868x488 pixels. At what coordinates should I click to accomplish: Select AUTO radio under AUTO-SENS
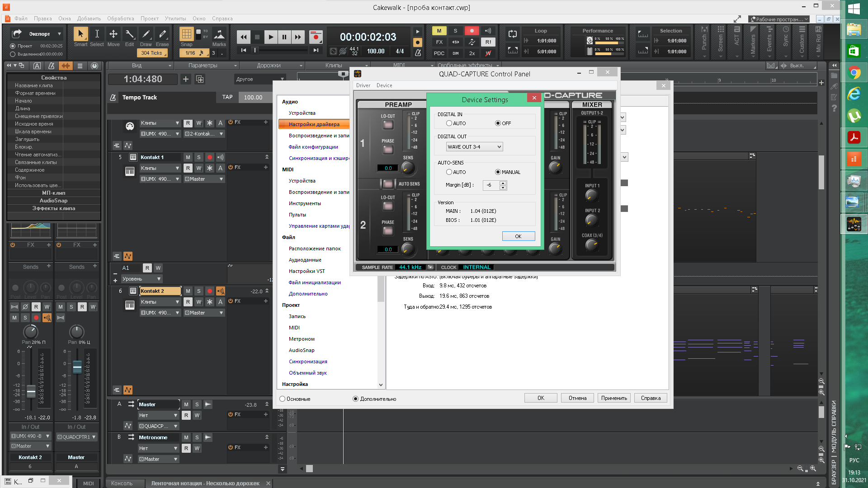point(449,172)
